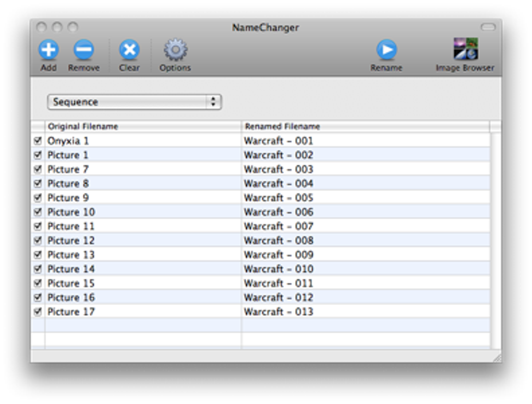The height and width of the screenshot is (404, 532).
Task: Toggle the Picture 14 checkbox
Action: pyautogui.click(x=38, y=268)
